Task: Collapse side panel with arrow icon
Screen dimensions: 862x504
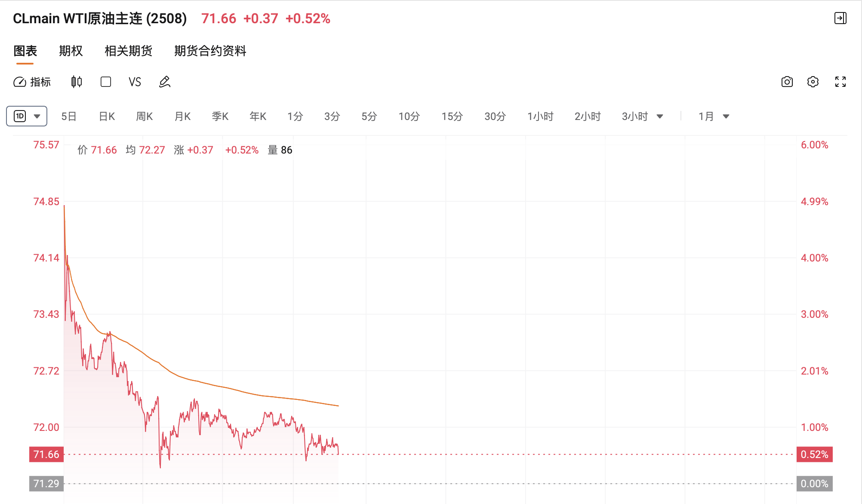Action: click(x=840, y=18)
